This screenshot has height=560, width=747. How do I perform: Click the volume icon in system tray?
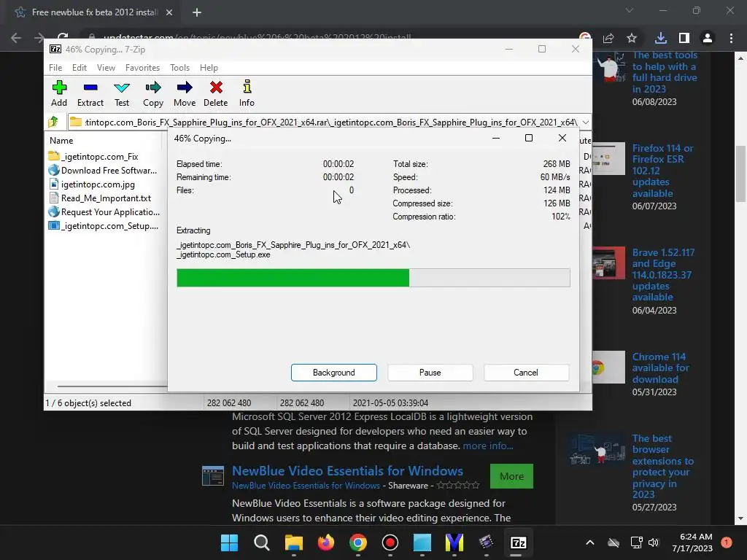click(654, 542)
